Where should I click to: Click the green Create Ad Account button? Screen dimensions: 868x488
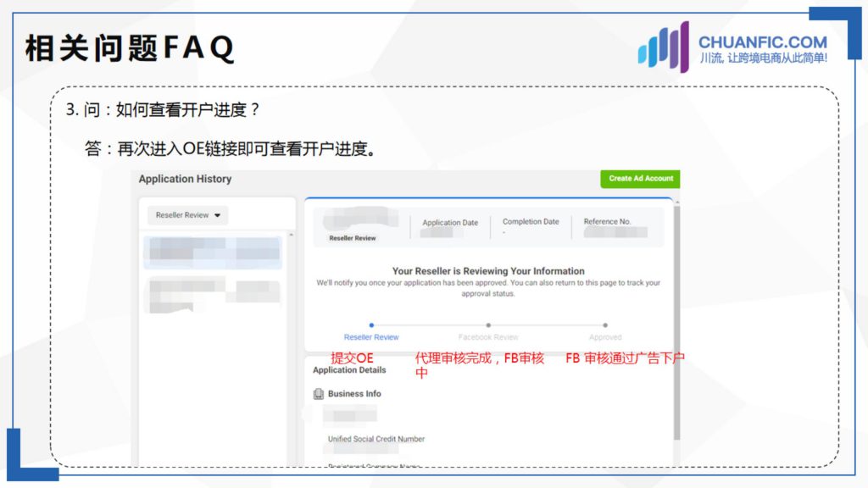(x=640, y=179)
